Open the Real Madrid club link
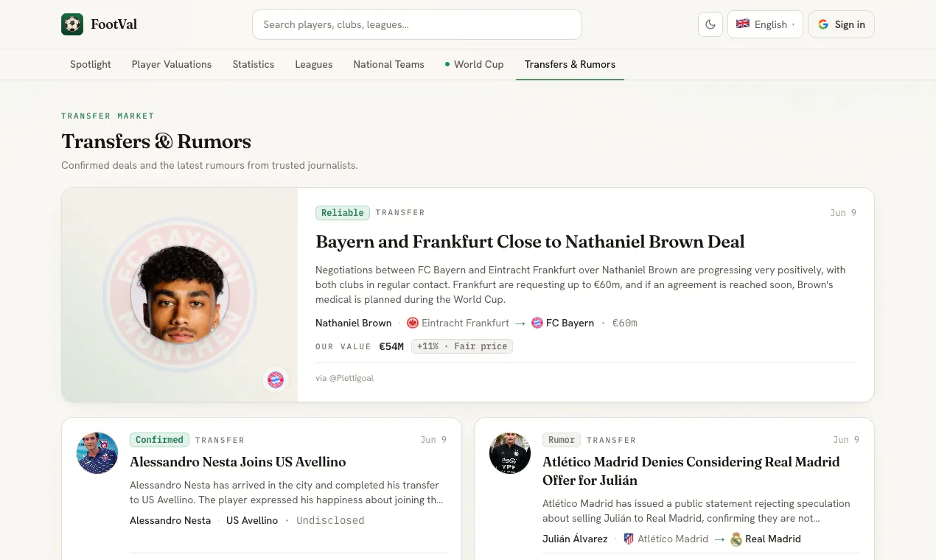The image size is (936, 560). [773, 539]
